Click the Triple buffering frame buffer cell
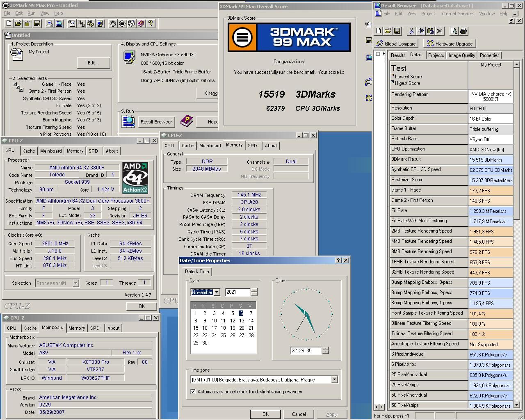Image resolution: width=525 pixels, height=420 pixels. pyautogui.click(x=491, y=129)
